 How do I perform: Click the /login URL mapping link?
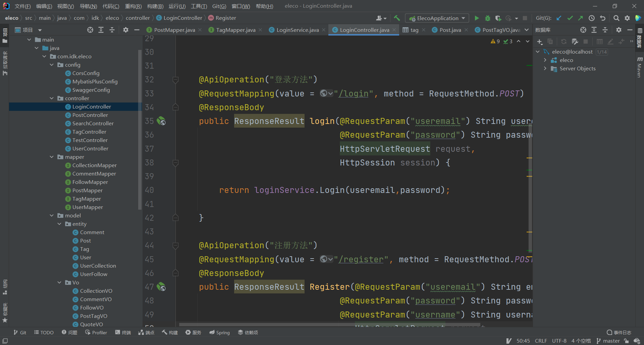[x=354, y=93]
